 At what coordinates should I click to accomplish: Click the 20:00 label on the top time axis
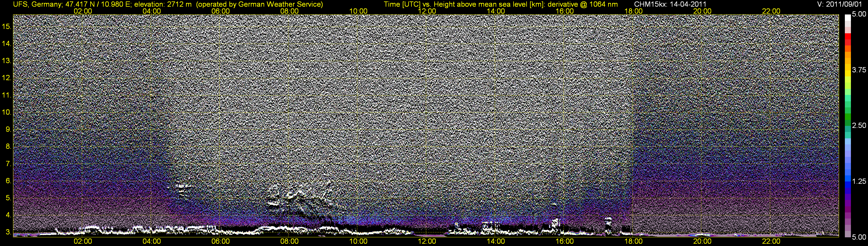702,11
